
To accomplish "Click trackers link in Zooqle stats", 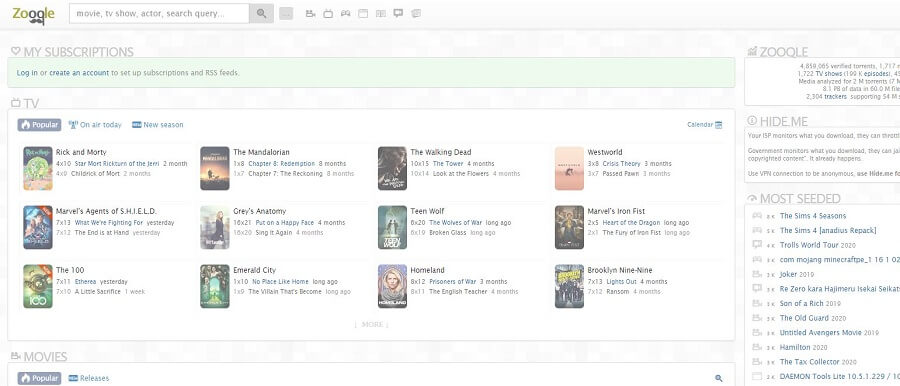I will [835, 96].
